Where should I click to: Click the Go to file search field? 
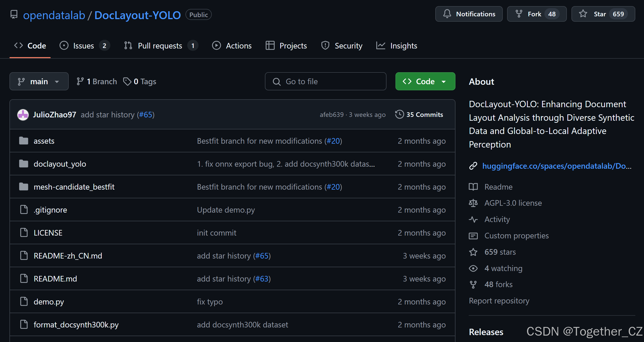click(325, 81)
